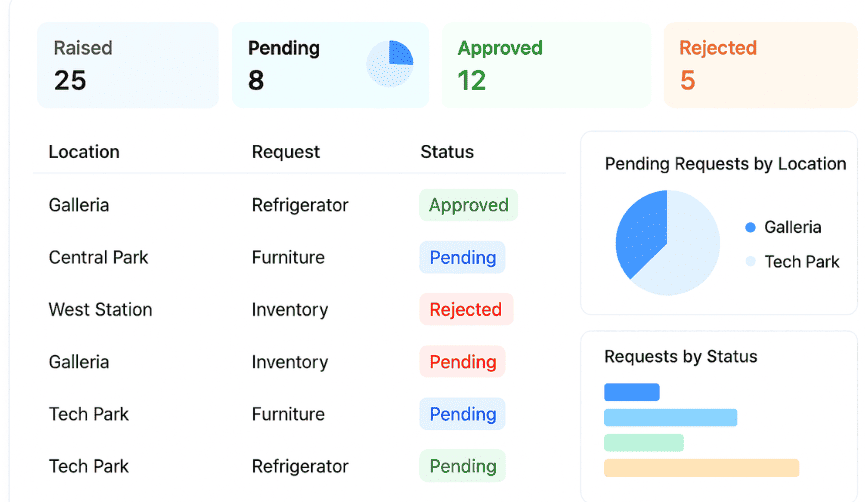Click the Galleria blue legend dot

[750, 228]
